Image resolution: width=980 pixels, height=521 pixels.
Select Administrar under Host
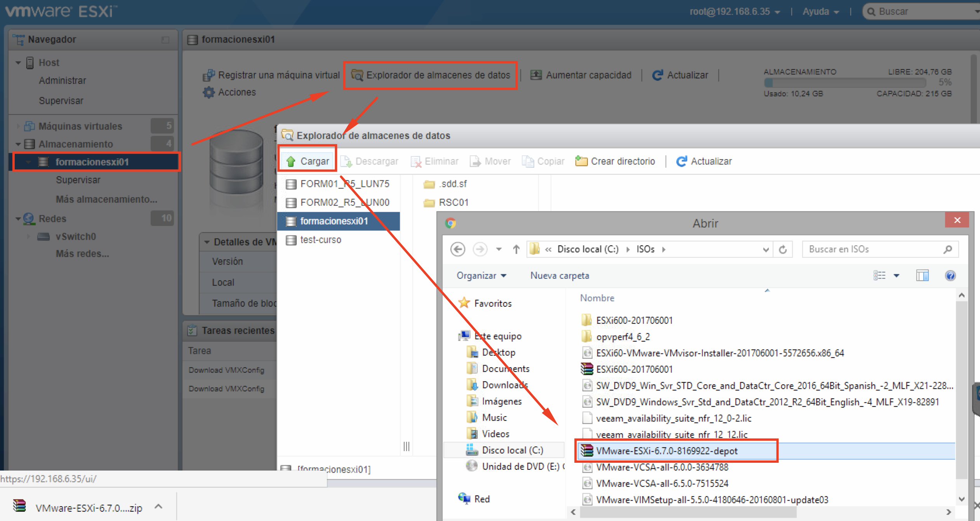[63, 80]
